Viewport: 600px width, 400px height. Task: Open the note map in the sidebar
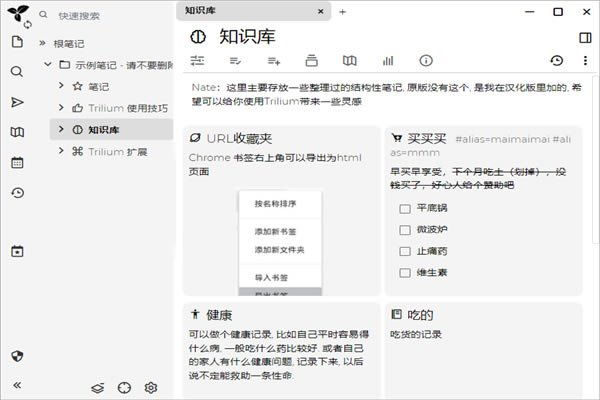(17, 132)
